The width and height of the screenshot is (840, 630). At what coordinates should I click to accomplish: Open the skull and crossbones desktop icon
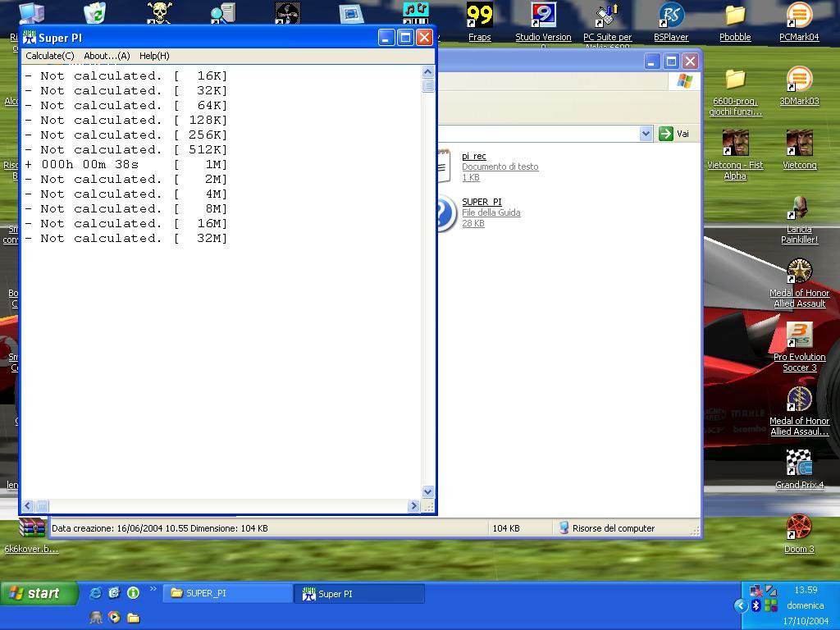coord(159,13)
